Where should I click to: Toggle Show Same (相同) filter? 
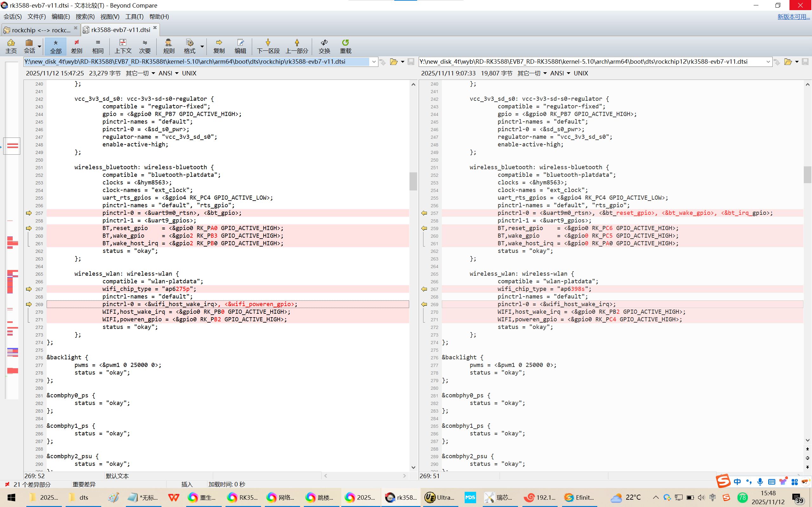click(x=98, y=46)
